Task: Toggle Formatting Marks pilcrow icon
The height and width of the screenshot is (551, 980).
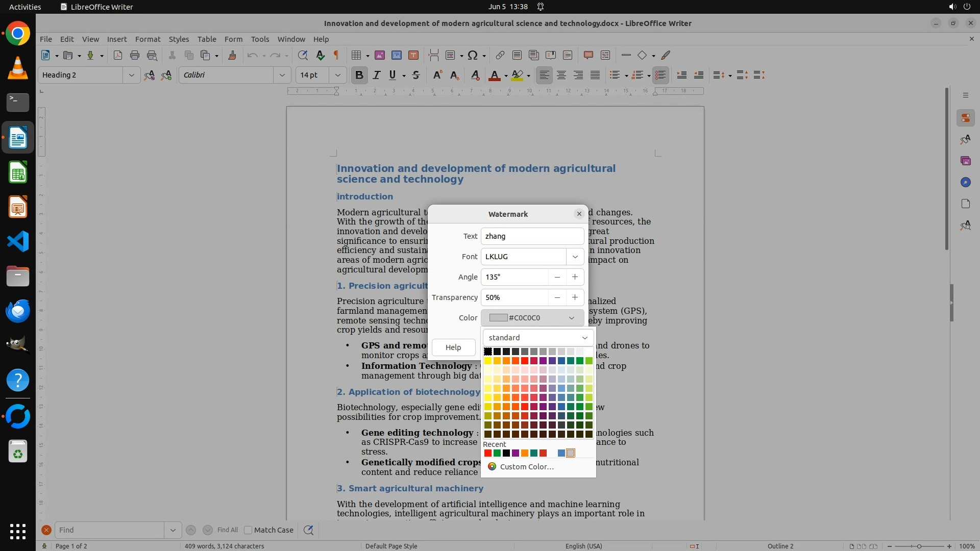Action: (x=336, y=55)
